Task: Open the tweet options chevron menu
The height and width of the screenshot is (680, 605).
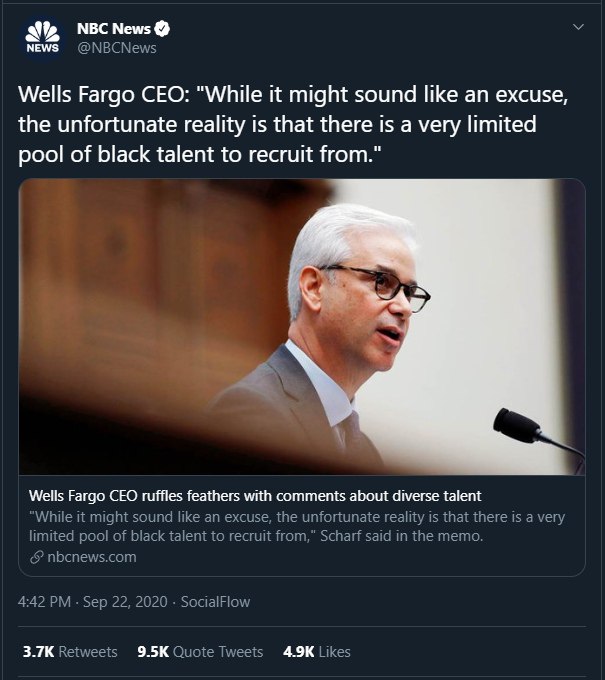Action: tap(576, 28)
